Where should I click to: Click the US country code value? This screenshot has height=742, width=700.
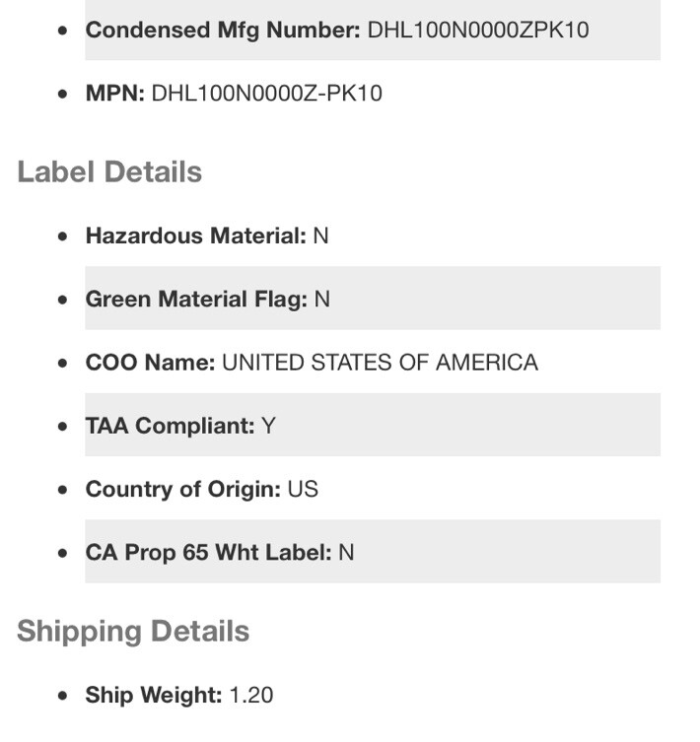tap(303, 490)
